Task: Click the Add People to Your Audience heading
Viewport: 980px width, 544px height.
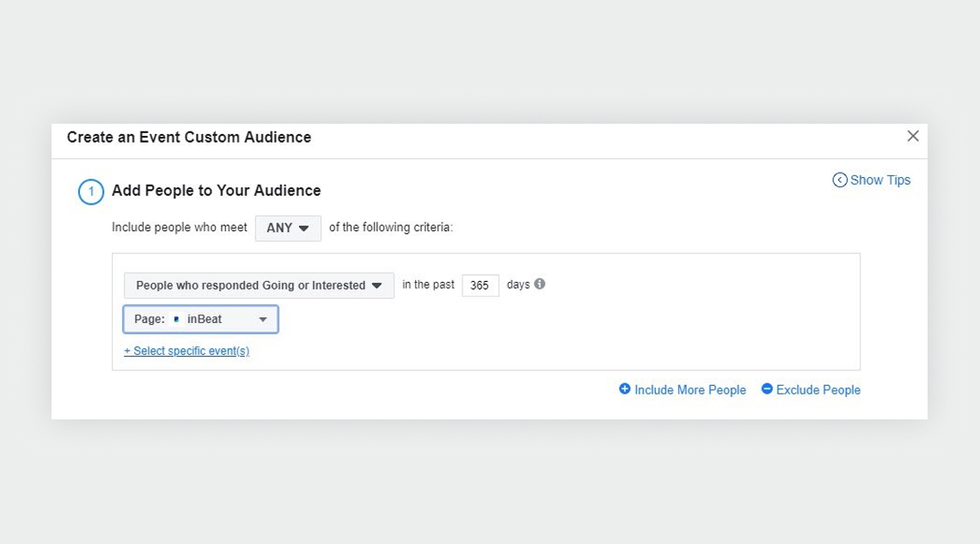Action: [217, 191]
